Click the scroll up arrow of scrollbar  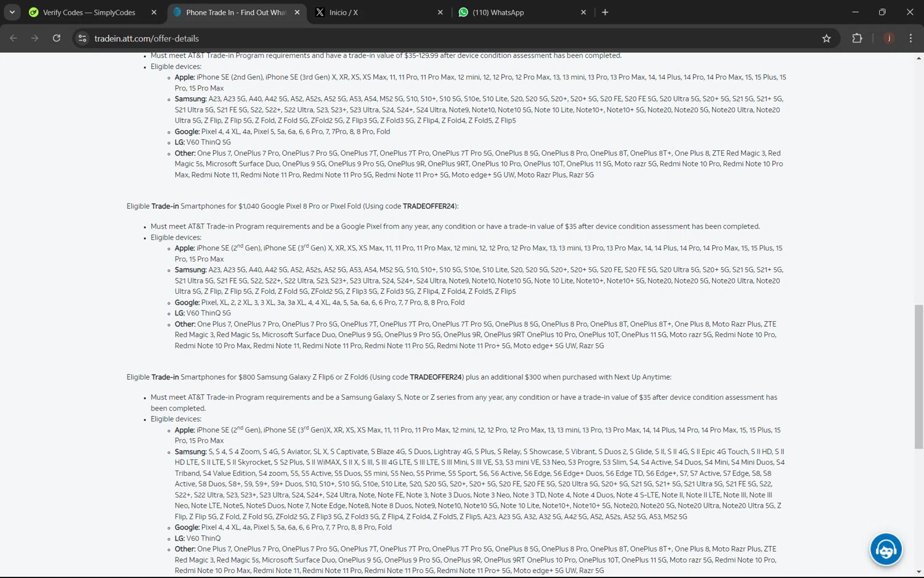tap(918, 58)
